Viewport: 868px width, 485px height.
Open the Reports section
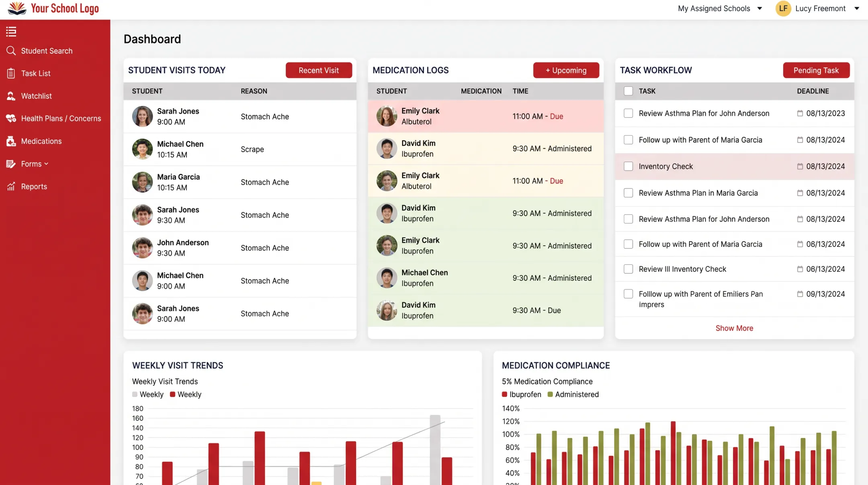click(34, 186)
